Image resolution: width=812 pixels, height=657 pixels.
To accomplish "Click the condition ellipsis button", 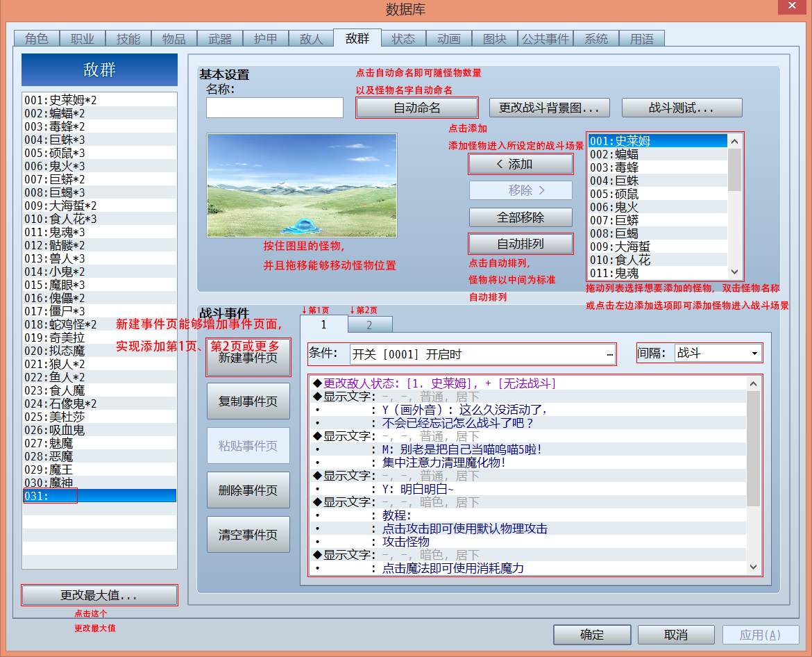I will click(x=609, y=354).
